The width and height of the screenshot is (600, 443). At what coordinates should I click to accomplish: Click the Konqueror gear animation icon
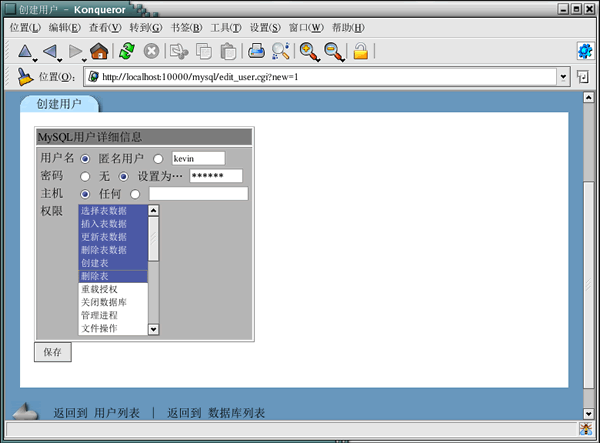[585, 51]
